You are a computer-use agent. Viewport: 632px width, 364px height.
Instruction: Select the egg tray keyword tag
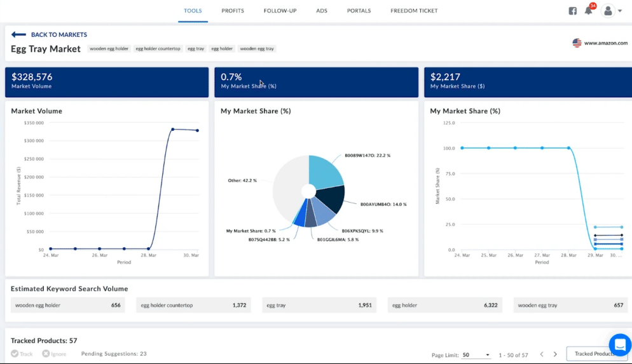coord(196,49)
